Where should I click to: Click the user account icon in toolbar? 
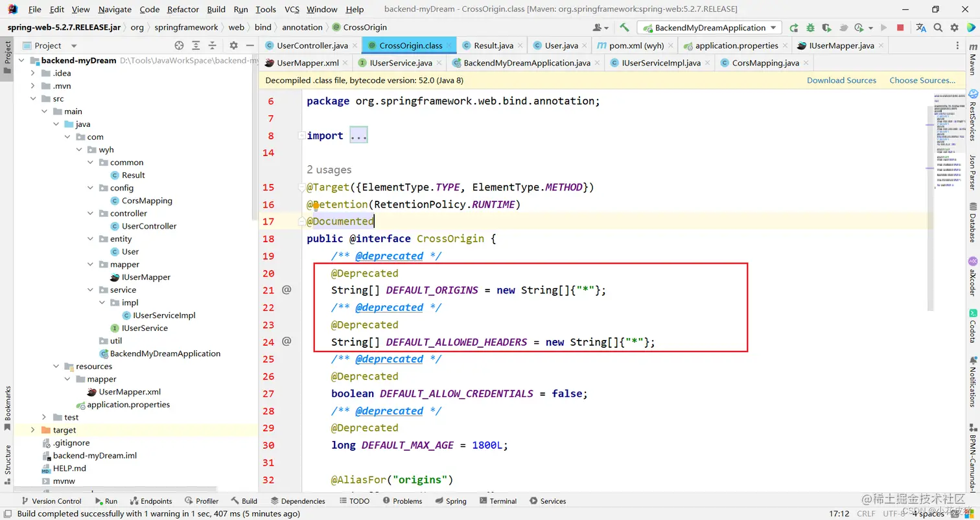coord(601,28)
